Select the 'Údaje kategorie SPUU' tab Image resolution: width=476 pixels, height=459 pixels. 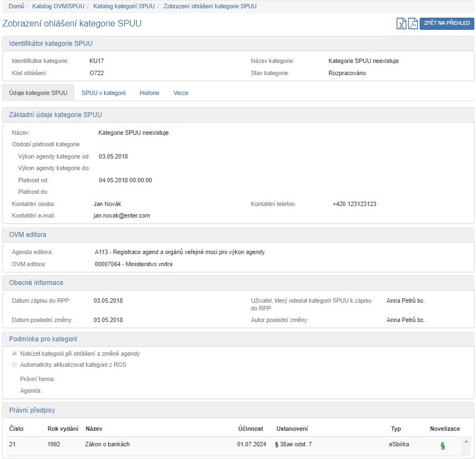coord(38,93)
